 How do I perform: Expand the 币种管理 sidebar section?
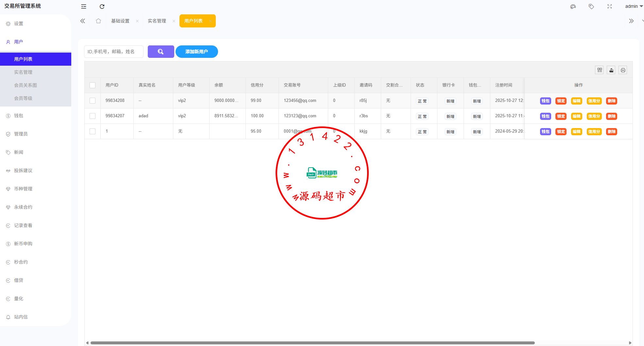coord(23,189)
